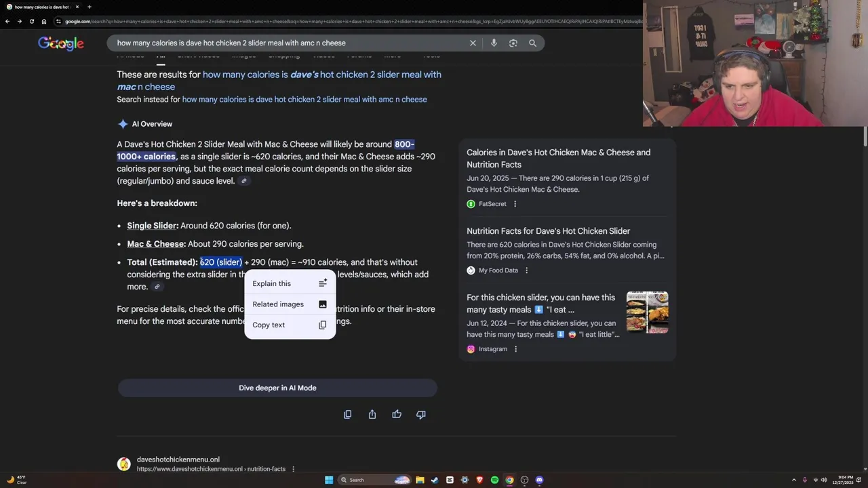
Task: Select the active 'how many calories' tab
Action: [x=41, y=7]
